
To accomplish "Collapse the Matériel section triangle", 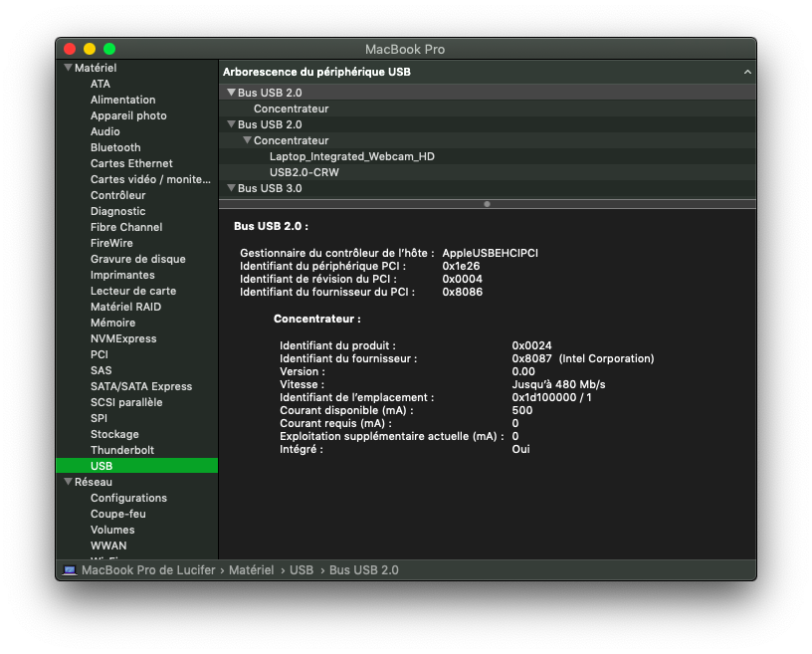I will [x=68, y=68].
